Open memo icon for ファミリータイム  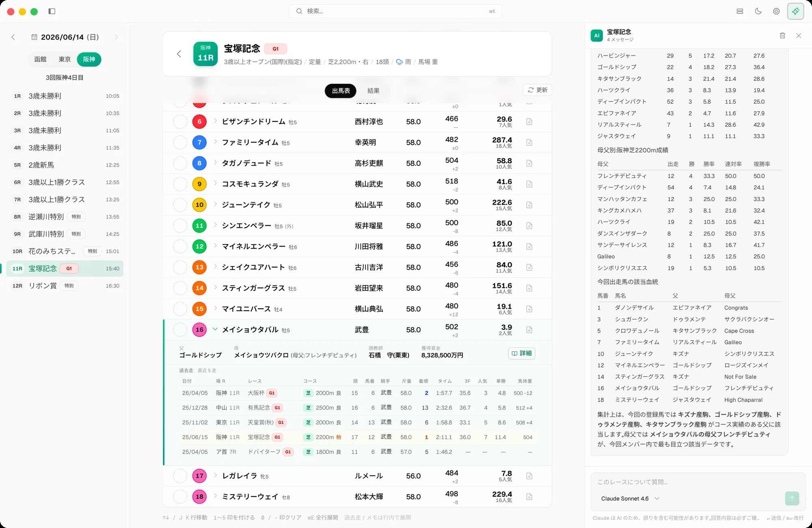pyautogui.click(x=529, y=143)
